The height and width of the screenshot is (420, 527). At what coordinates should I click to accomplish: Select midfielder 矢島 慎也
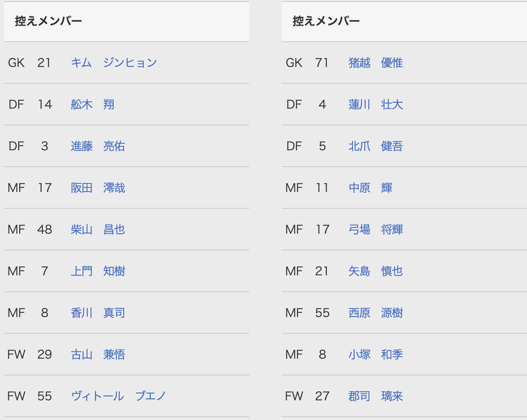pyautogui.click(x=375, y=271)
